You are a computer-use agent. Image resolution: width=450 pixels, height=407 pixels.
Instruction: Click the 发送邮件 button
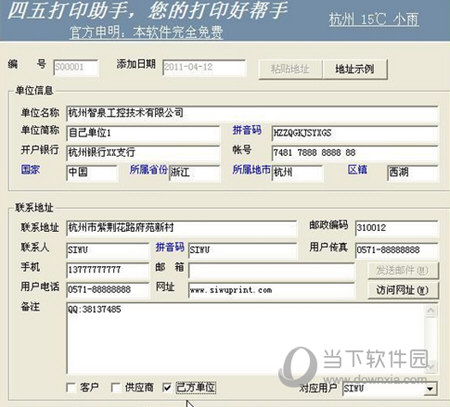click(x=403, y=270)
